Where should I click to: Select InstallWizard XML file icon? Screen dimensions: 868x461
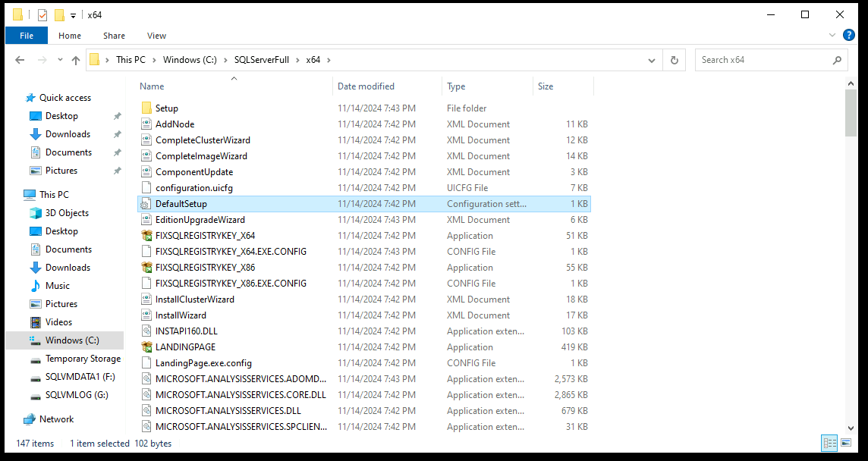tap(146, 315)
